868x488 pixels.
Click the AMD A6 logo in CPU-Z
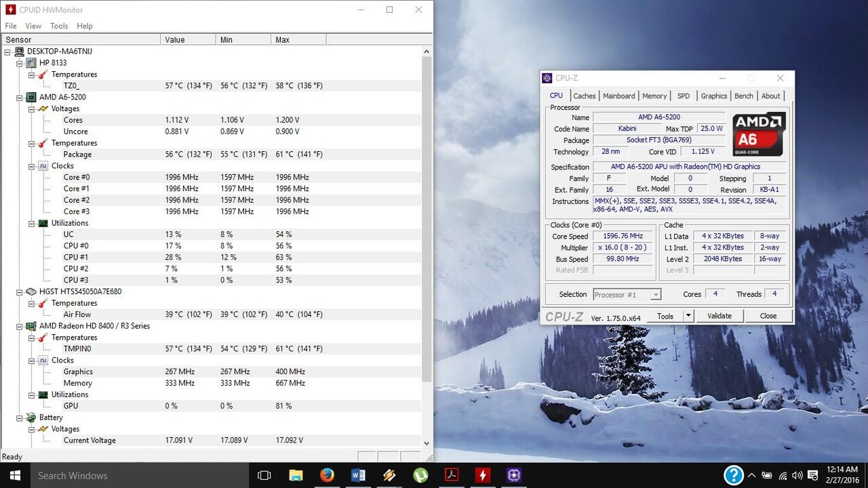758,134
